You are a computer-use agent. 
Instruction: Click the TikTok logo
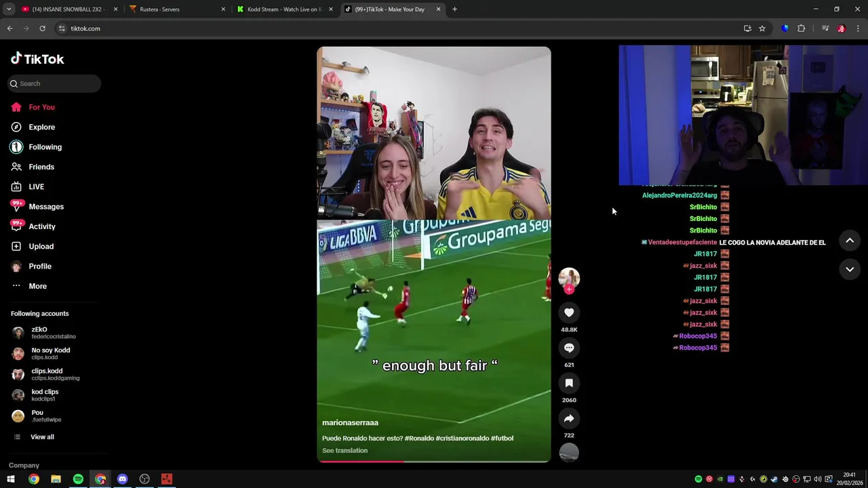point(37,59)
